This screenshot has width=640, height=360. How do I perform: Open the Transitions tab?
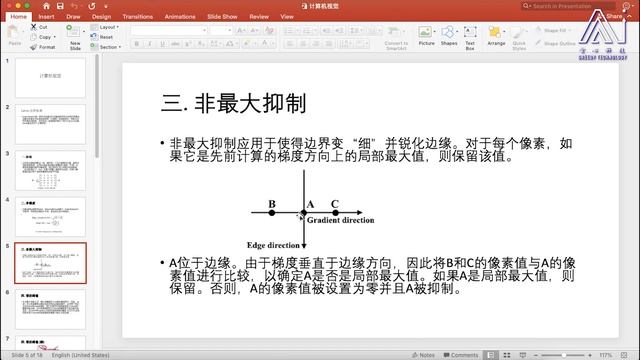coord(138,17)
